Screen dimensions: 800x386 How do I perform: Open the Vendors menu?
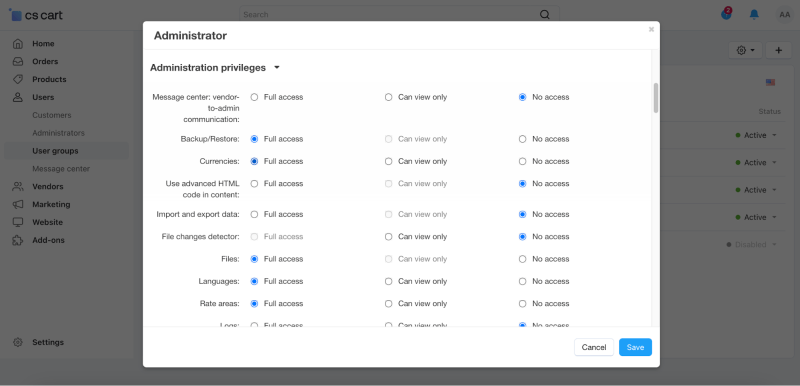click(x=47, y=187)
